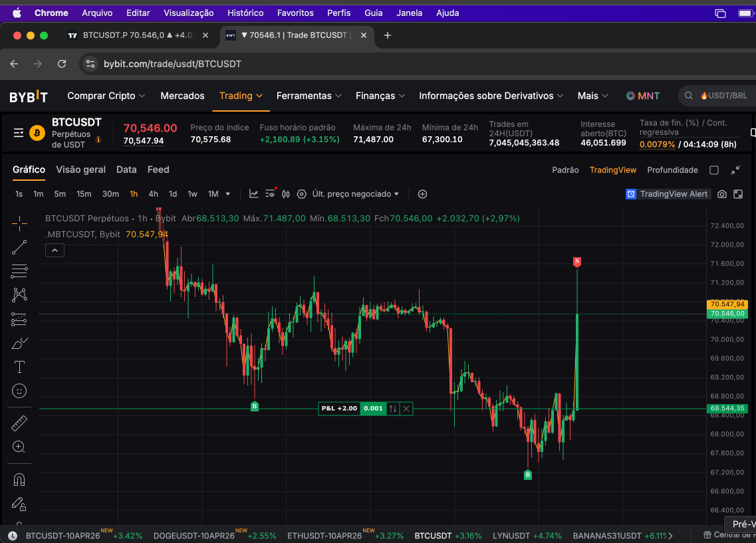This screenshot has height=543, width=756.
Task: Select the brush drawing tool
Action: pyautogui.click(x=19, y=343)
